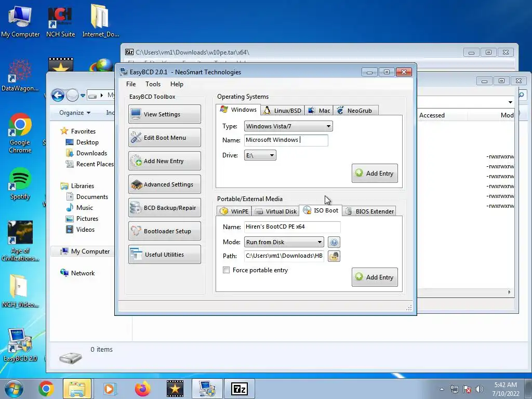Open 7-Zip from the taskbar

[240, 389]
